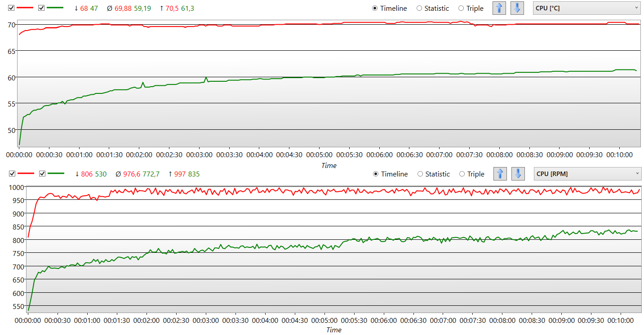Click the red maximum RPM value 997
Viewport: 644px width, 335px height.
[180, 174]
